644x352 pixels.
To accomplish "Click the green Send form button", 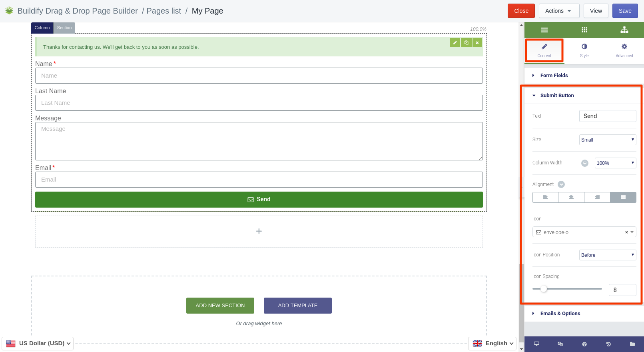I will click(x=259, y=199).
